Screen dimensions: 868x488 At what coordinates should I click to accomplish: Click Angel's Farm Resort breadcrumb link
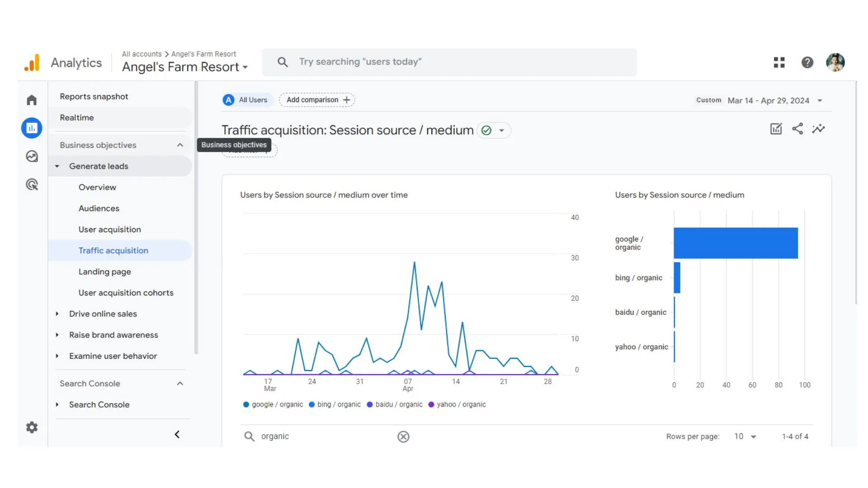(x=203, y=54)
